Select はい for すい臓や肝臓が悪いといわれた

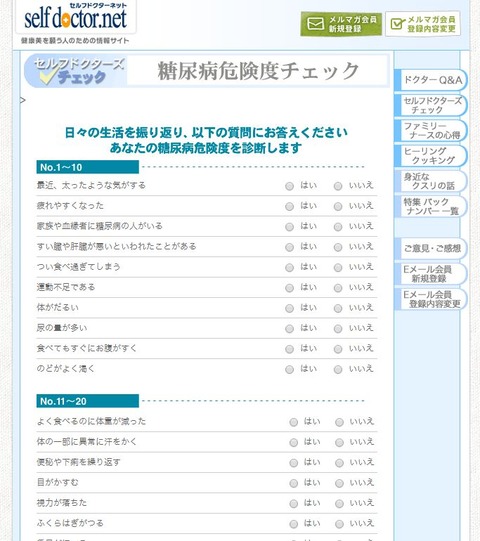click(289, 247)
